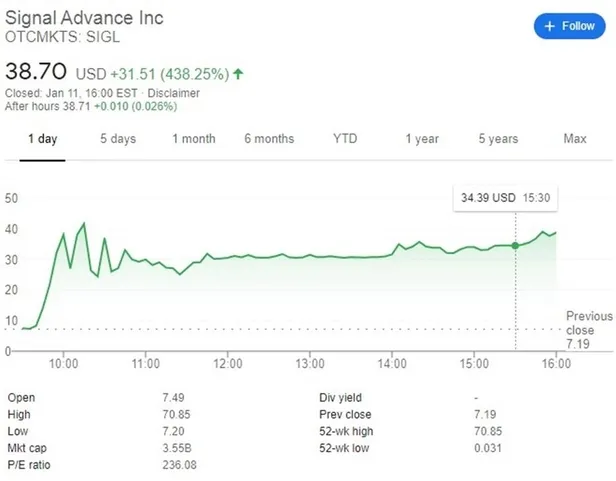
Task: Click the 38.70 current price
Action: [36, 72]
